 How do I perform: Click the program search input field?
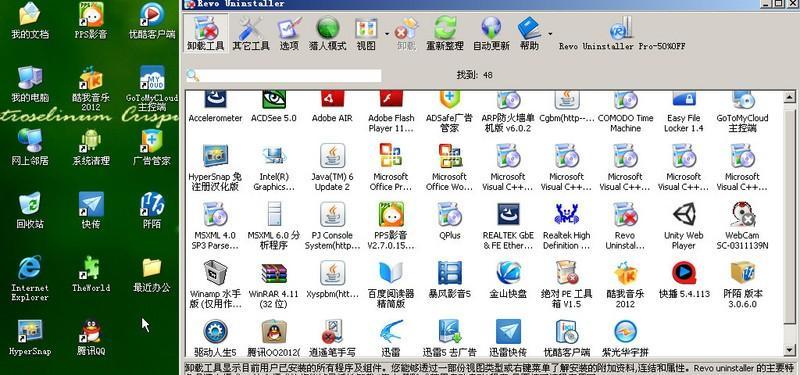(x=284, y=76)
